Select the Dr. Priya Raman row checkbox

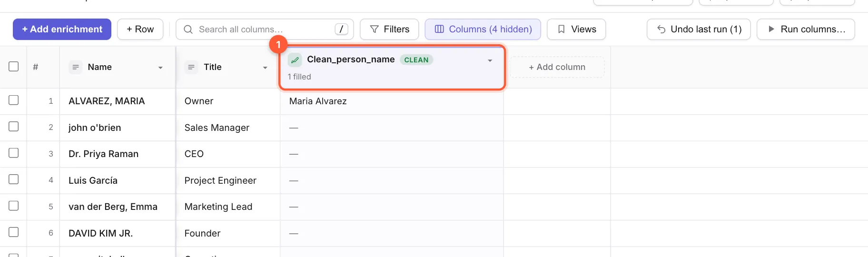[x=14, y=153]
